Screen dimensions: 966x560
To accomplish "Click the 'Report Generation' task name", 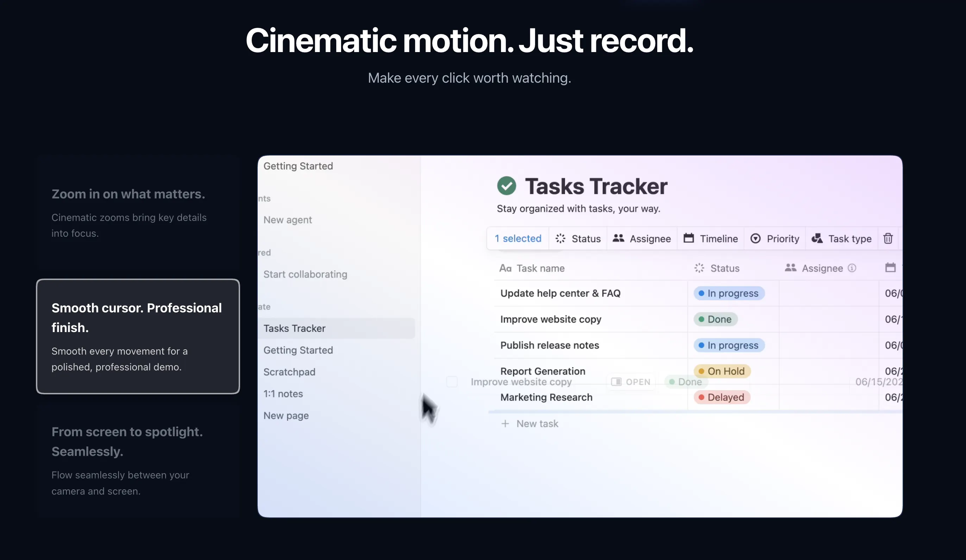I will [x=542, y=371].
